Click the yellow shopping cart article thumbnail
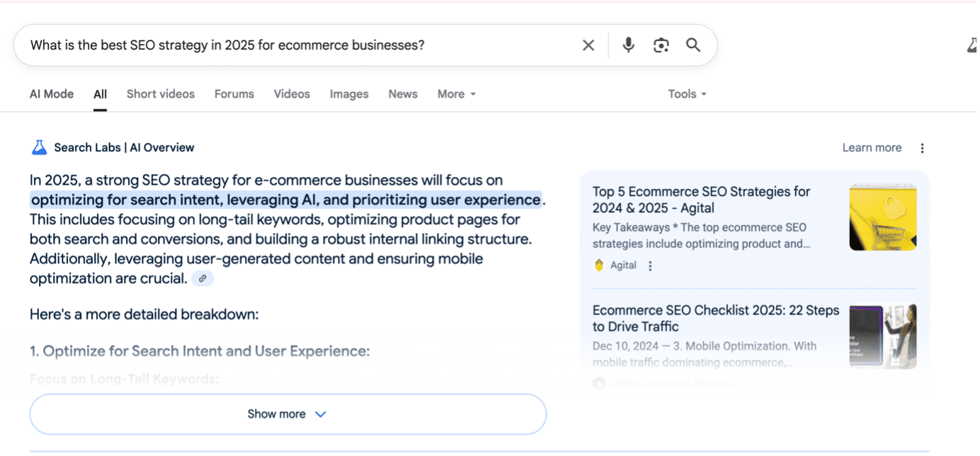The height and width of the screenshot is (456, 980). (883, 217)
